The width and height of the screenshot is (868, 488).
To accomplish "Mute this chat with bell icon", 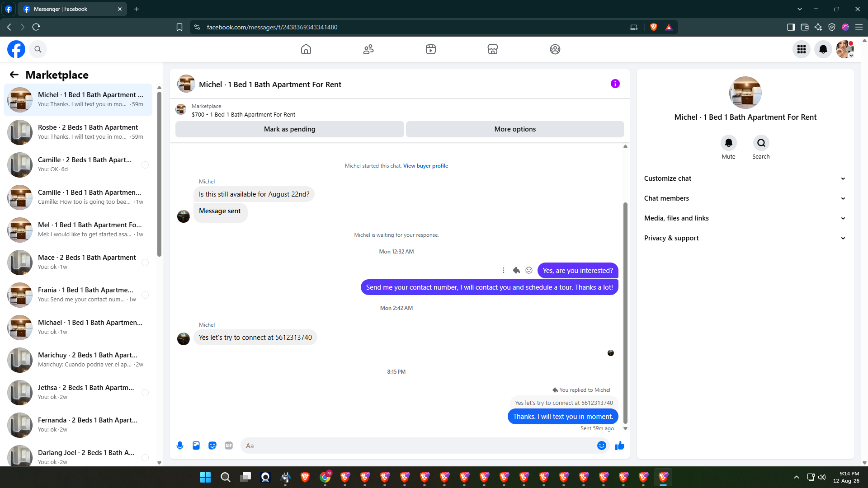I will pos(729,143).
